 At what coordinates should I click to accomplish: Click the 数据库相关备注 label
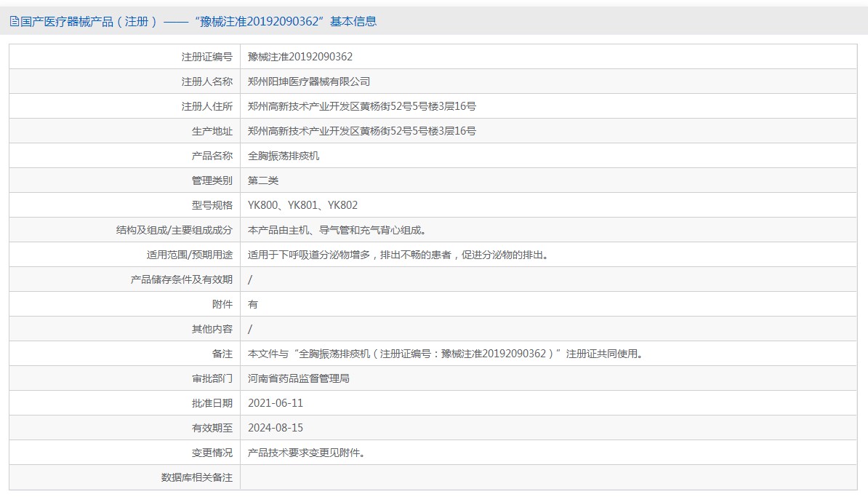tap(196, 477)
